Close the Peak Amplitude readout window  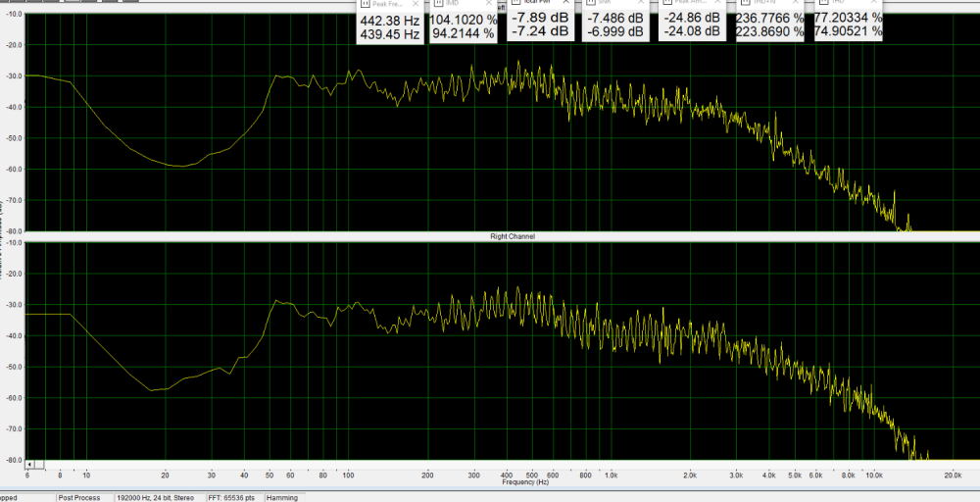coord(717,4)
